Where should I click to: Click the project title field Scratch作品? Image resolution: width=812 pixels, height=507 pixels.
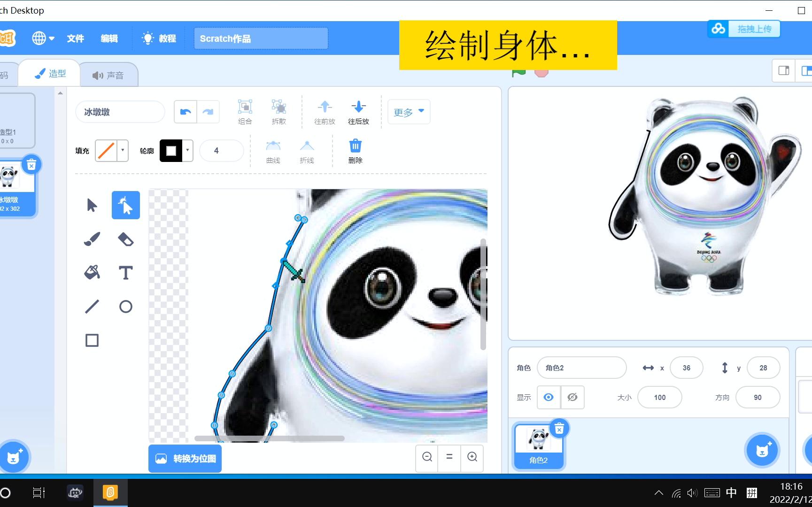tap(261, 38)
